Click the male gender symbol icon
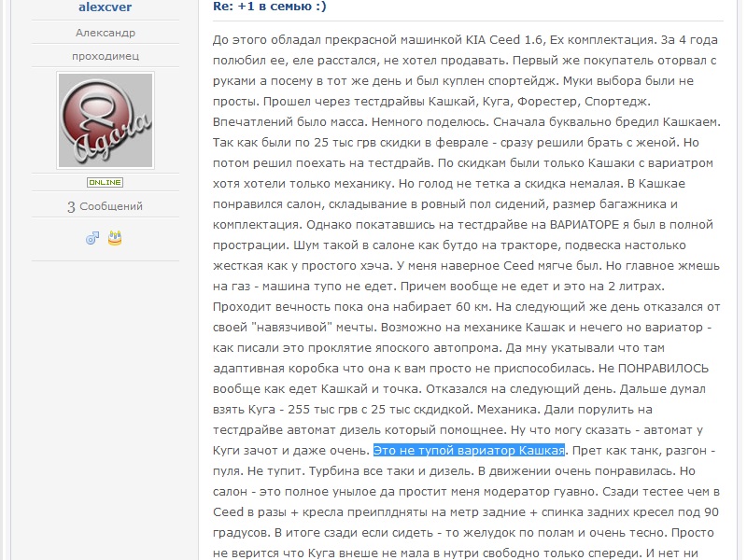Viewport: 747px width, 560px height. [92, 238]
